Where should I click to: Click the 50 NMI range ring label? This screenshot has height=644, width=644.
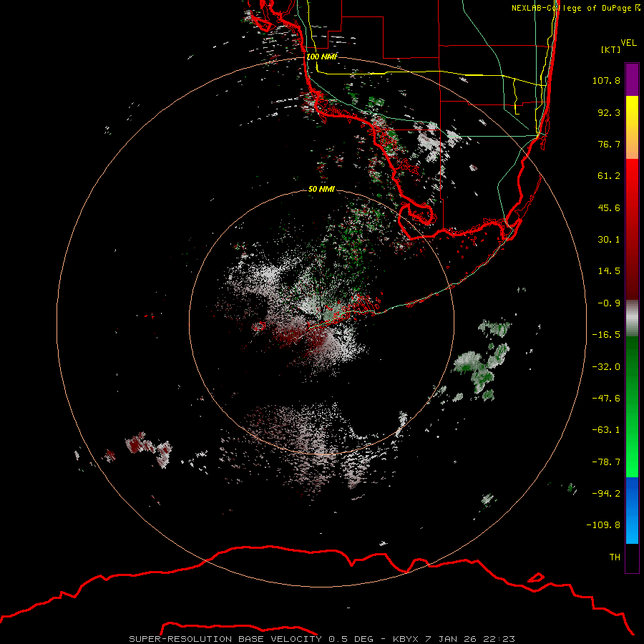click(x=321, y=189)
